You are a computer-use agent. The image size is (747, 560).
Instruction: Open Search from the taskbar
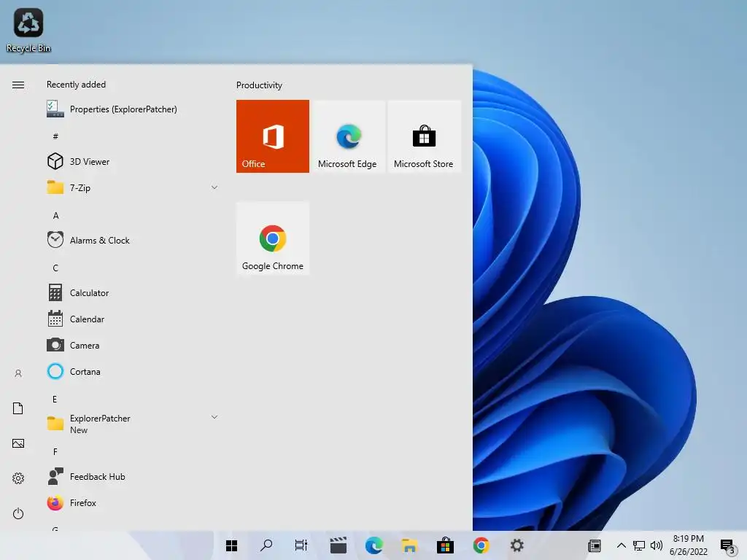pos(266,545)
